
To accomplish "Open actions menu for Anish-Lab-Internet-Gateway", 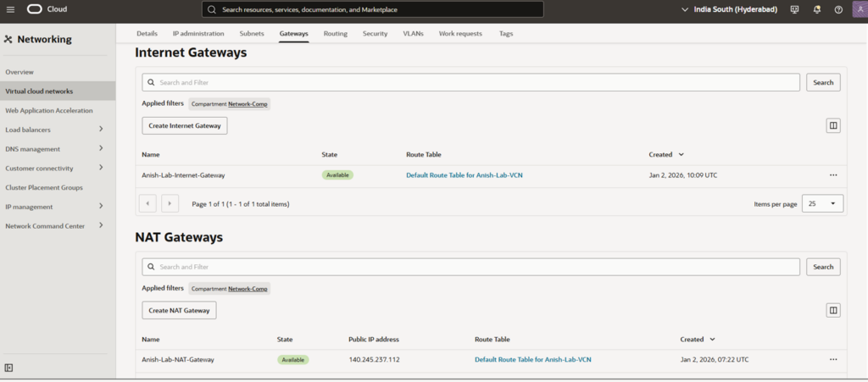I will click(x=833, y=175).
